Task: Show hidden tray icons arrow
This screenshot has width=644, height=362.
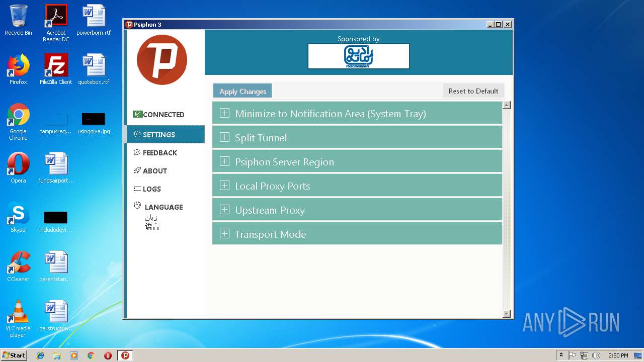Action: click(561, 355)
